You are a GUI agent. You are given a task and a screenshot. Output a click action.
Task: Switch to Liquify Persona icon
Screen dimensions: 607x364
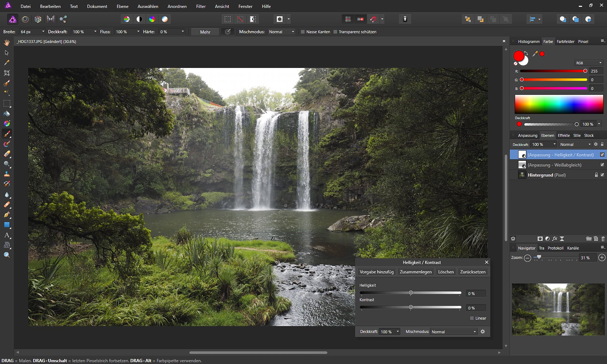(x=25, y=19)
